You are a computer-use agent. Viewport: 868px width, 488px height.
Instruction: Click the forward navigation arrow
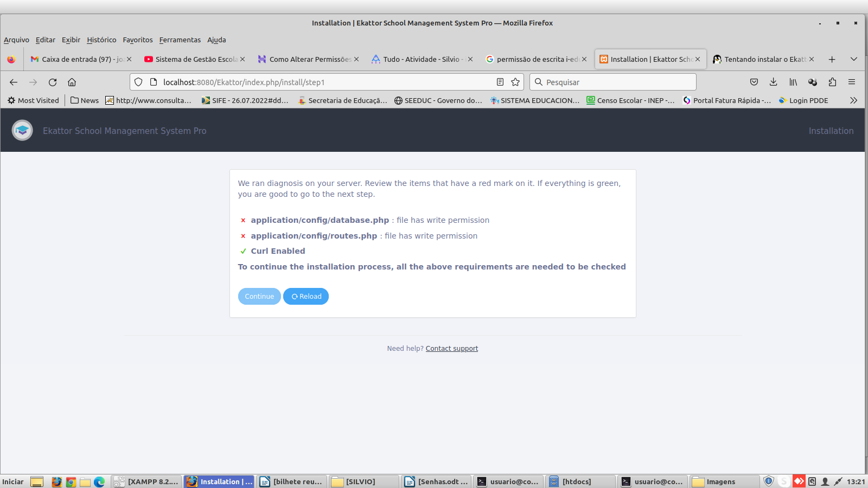(x=33, y=82)
